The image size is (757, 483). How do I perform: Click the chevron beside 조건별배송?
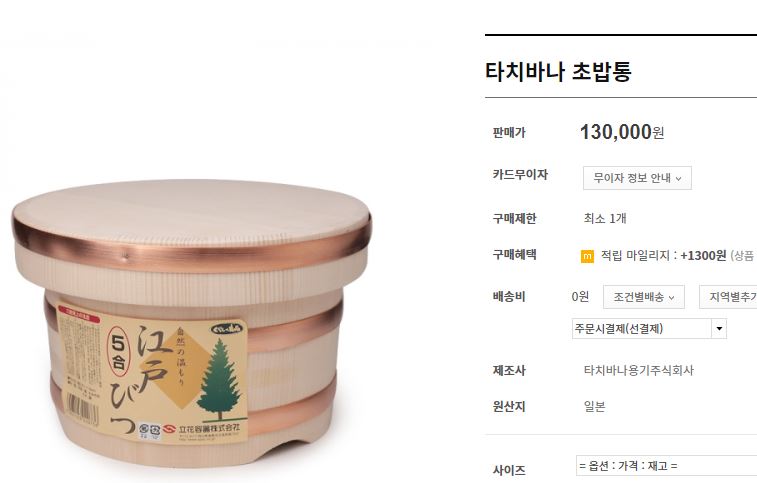pyautogui.click(x=671, y=298)
